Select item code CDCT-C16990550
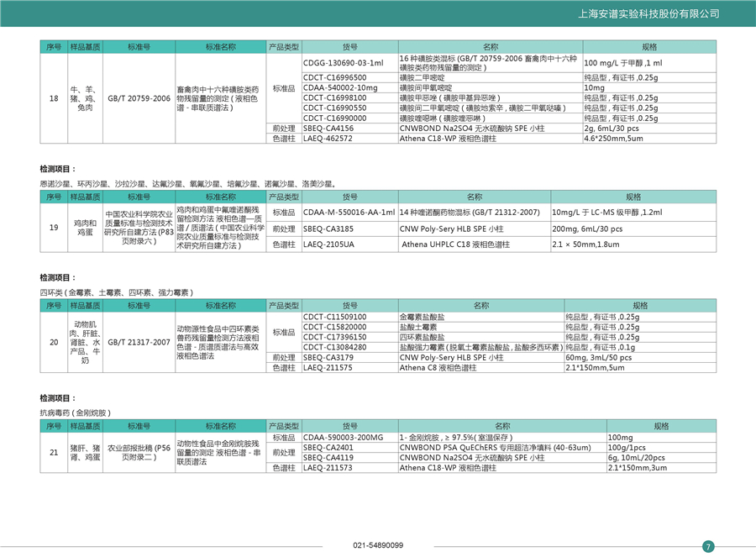The image size is (756, 557). coord(334,108)
